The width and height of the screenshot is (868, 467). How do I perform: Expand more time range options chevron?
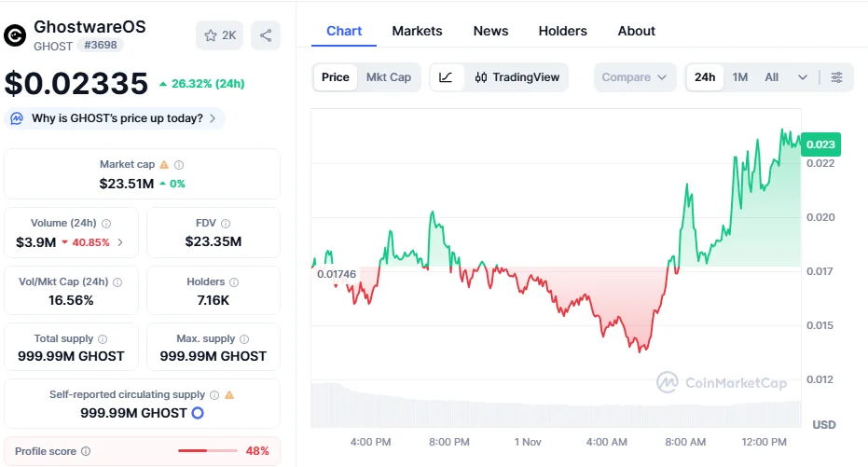point(803,77)
